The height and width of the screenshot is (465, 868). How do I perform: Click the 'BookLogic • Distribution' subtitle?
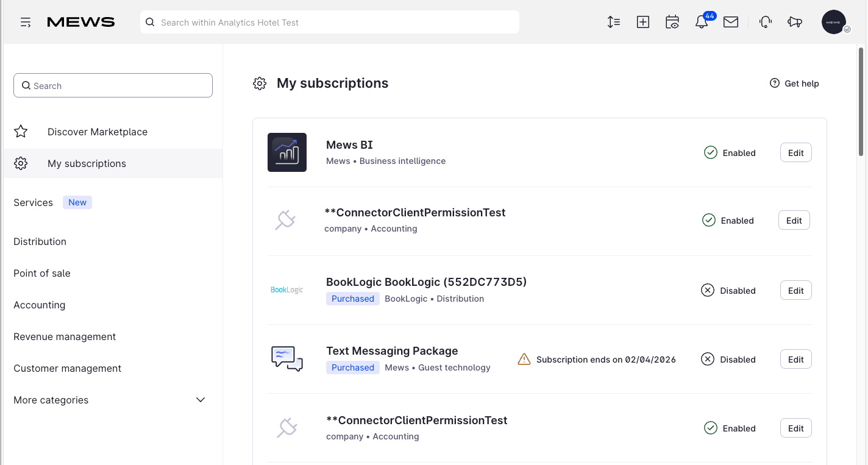434,299
